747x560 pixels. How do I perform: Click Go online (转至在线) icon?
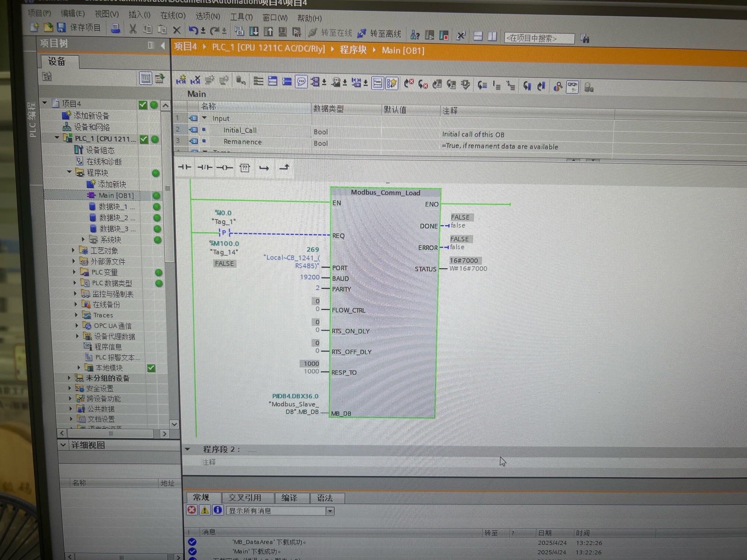[312, 33]
